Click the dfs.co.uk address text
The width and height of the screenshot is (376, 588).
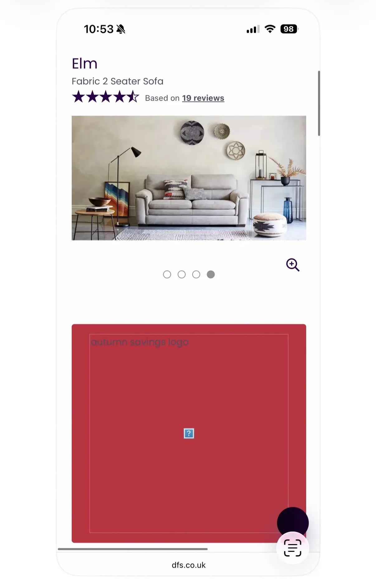point(189,565)
